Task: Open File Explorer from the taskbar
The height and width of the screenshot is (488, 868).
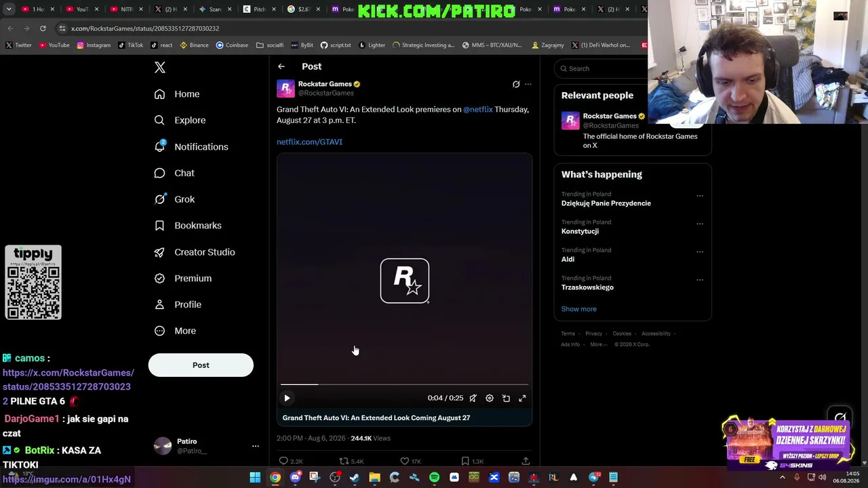Action: click(374, 478)
